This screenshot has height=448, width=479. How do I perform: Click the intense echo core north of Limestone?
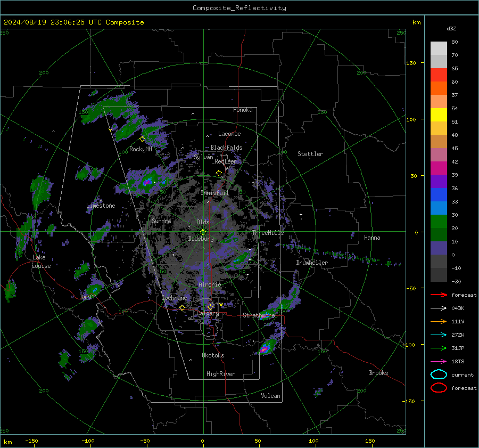pos(147,182)
